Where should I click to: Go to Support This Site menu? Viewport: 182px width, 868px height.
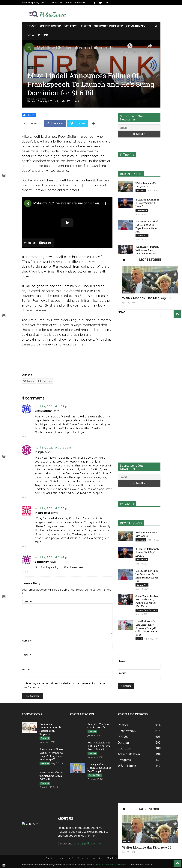tap(108, 26)
